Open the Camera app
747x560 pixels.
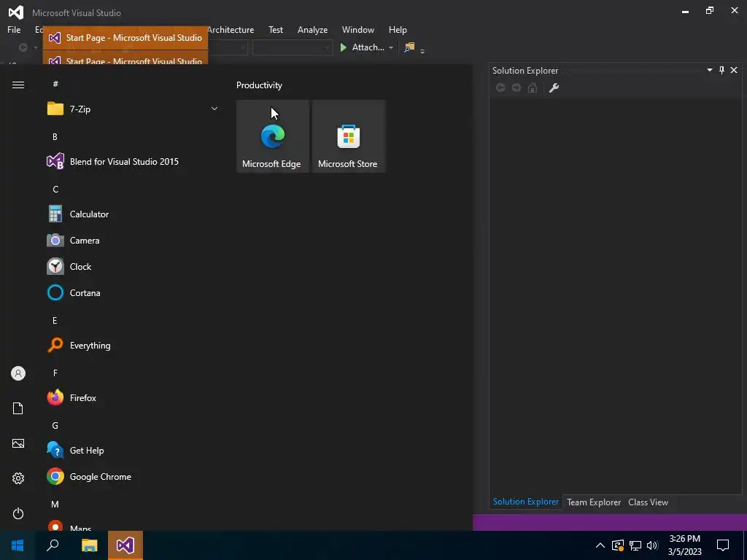click(x=133, y=241)
